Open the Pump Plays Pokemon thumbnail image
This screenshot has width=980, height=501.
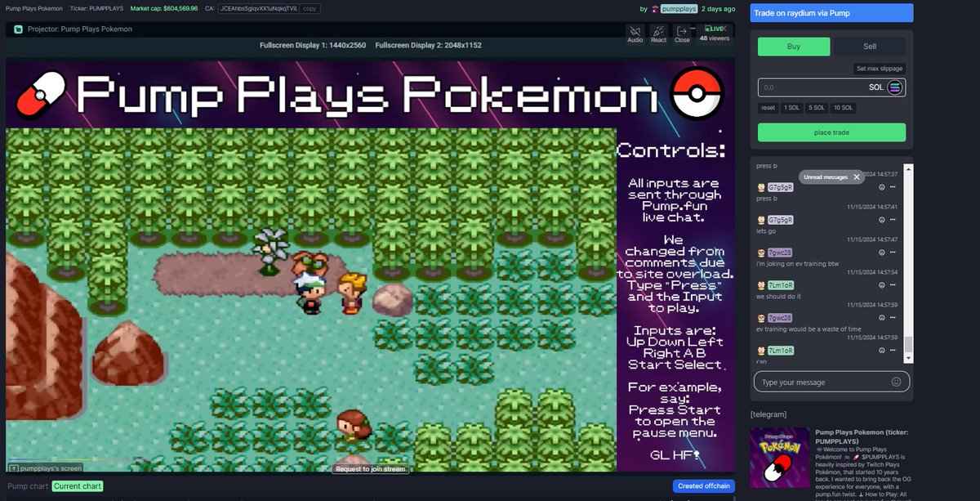pyautogui.click(x=779, y=459)
